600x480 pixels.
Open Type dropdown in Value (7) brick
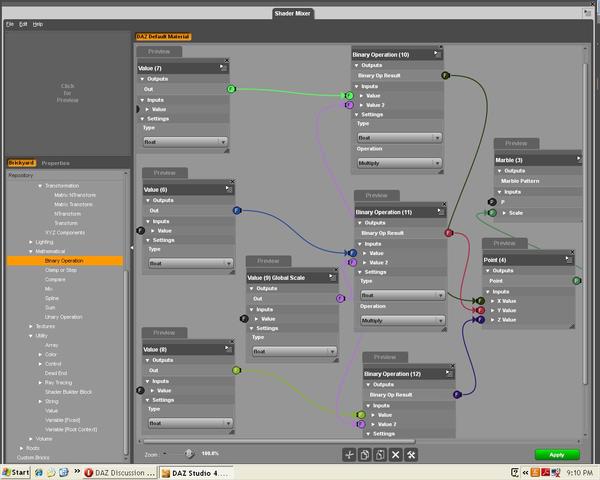186,142
